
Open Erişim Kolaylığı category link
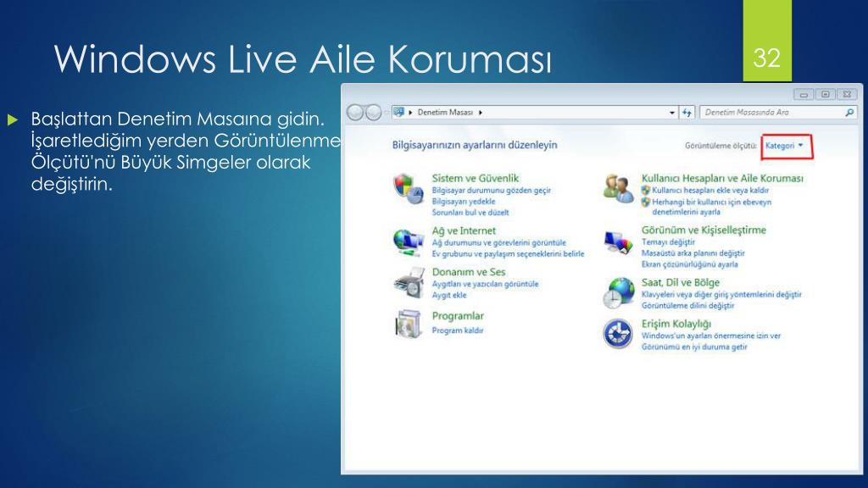[x=676, y=324]
